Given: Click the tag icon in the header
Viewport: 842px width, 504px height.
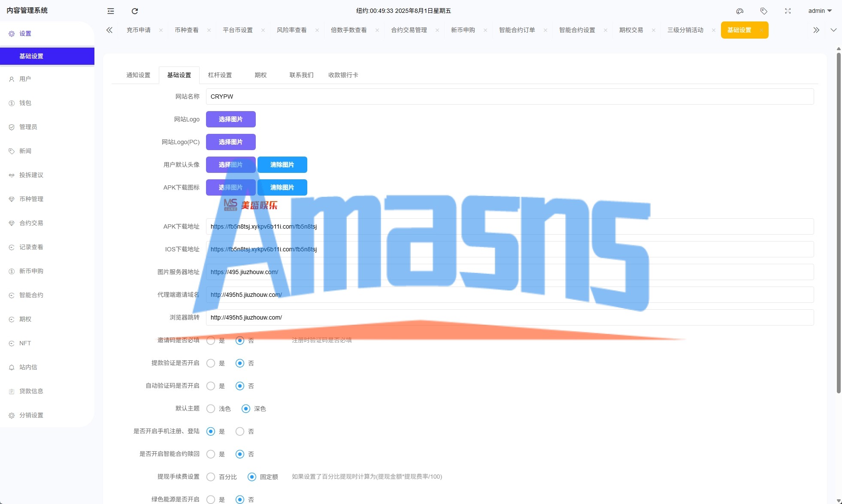Looking at the screenshot, I should pyautogui.click(x=764, y=11).
